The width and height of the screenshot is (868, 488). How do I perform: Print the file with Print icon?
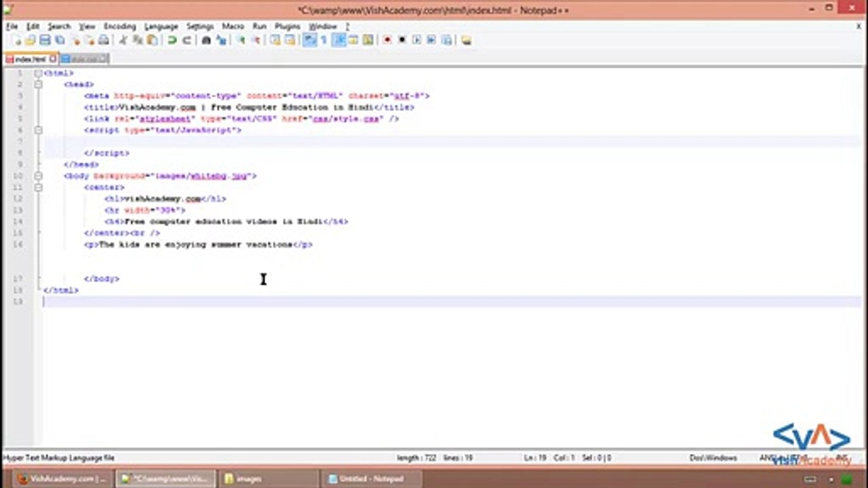click(x=104, y=40)
